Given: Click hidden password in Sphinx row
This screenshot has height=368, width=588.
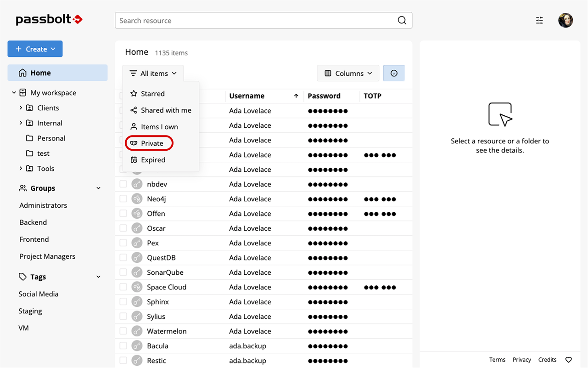Looking at the screenshot, I should (328, 302).
